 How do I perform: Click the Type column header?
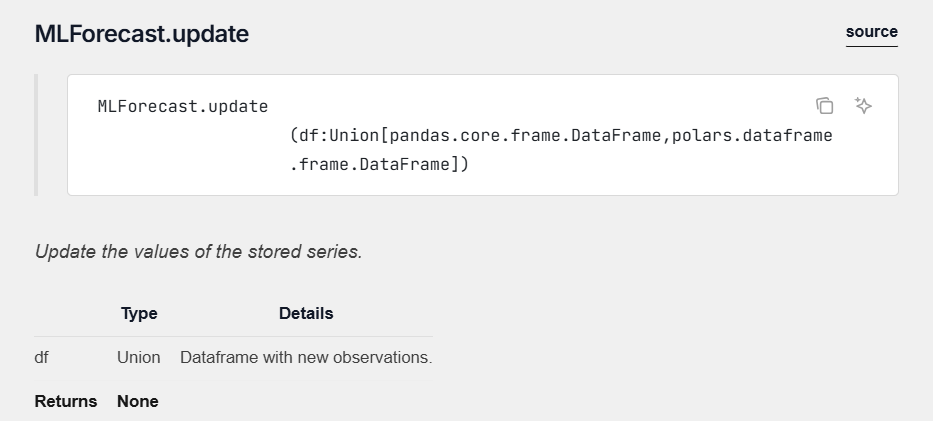click(x=139, y=313)
